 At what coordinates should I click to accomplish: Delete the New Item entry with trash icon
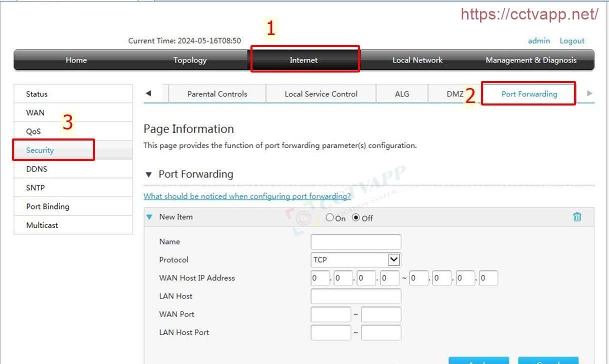pyautogui.click(x=577, y=217)
